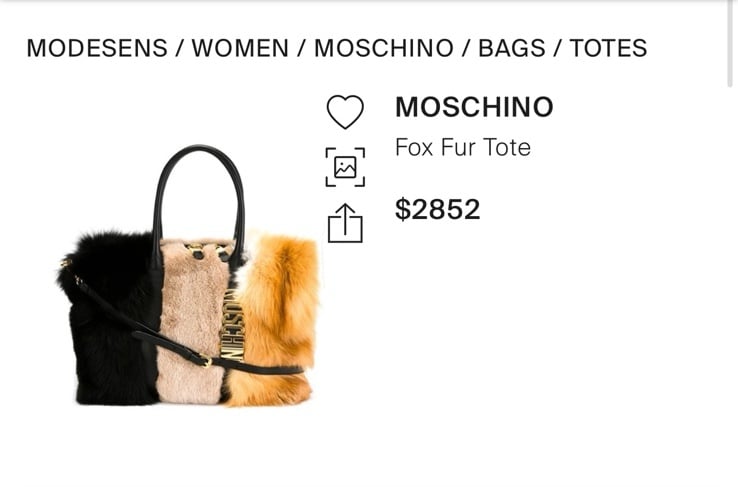The height and width of the screenshot is (487, 738).
Task: Open the visual image search icon
Action: pos(345,167)
